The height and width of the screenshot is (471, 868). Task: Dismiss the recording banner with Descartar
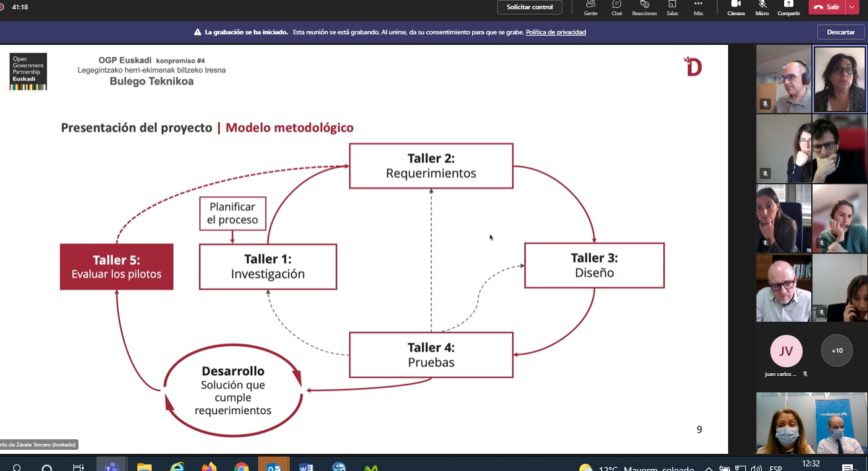(840, 32)
